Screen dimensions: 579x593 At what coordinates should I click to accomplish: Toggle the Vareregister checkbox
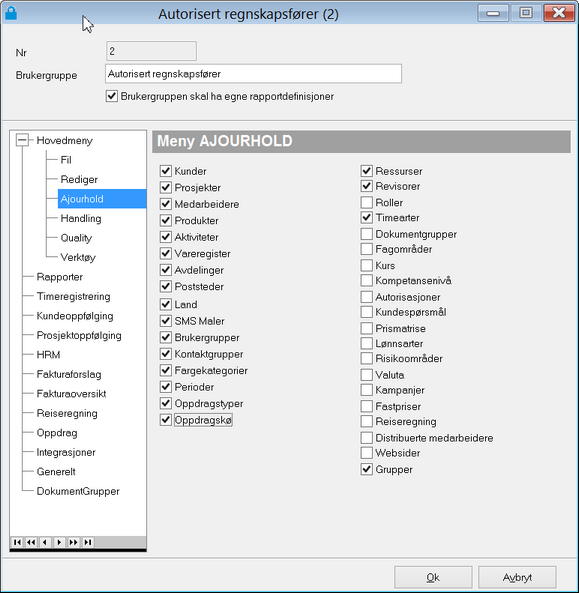(166, 253)
